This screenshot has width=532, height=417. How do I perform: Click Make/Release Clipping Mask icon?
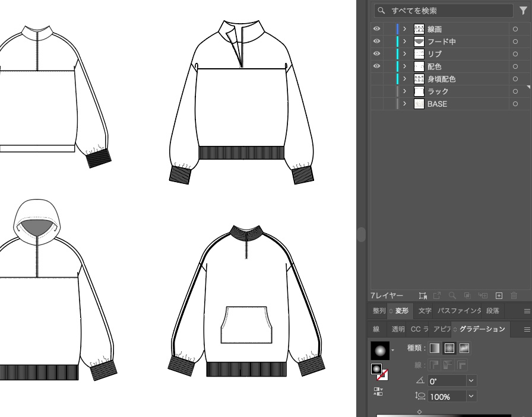pos(467,295)
